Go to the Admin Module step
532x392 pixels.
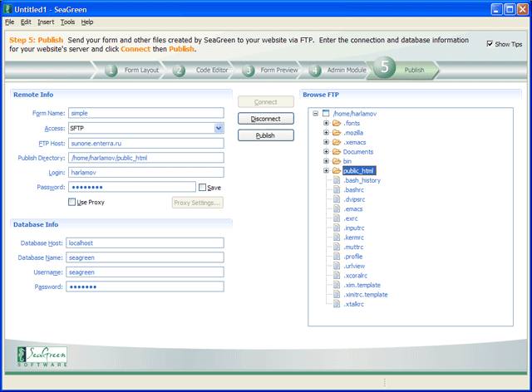click(347, 71)
